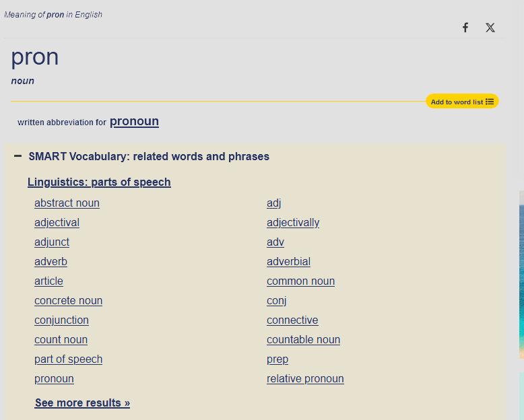Open the conjunction entry
Viewport: 524px width, 420px height.
point(61,320)
